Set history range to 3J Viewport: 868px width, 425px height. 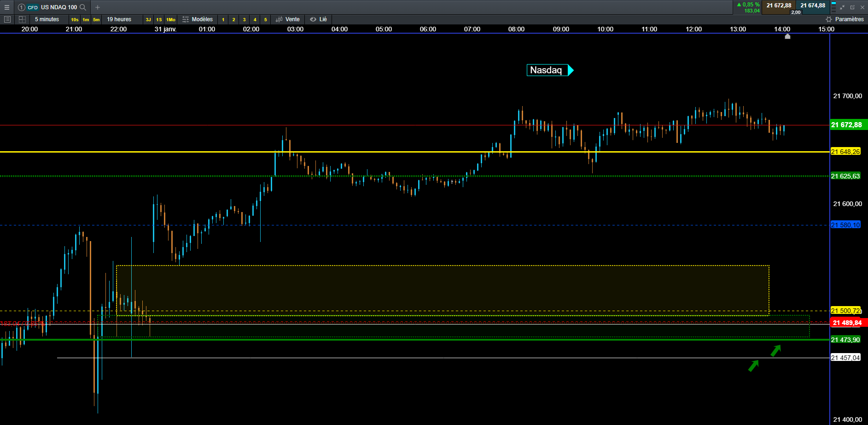coord(148,19)
